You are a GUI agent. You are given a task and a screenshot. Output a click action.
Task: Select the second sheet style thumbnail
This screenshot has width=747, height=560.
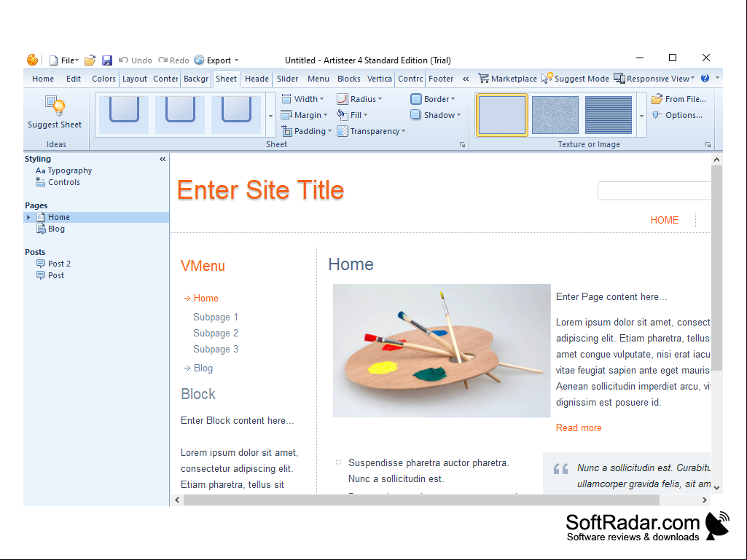[180, 114]
